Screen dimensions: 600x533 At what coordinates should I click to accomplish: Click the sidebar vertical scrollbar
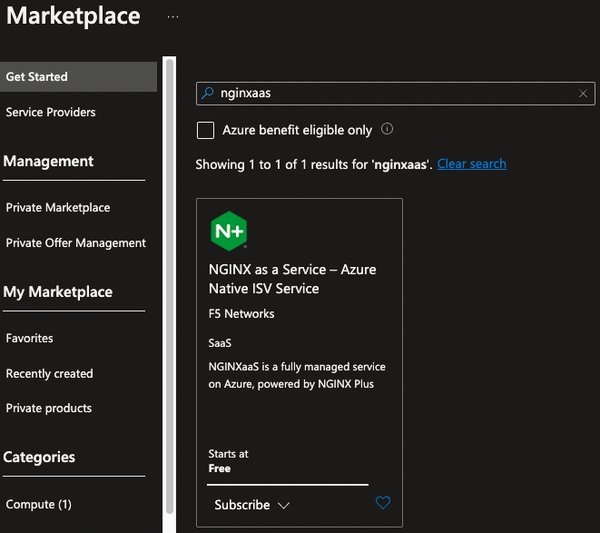pyautogui.click(x=169, y=300)
